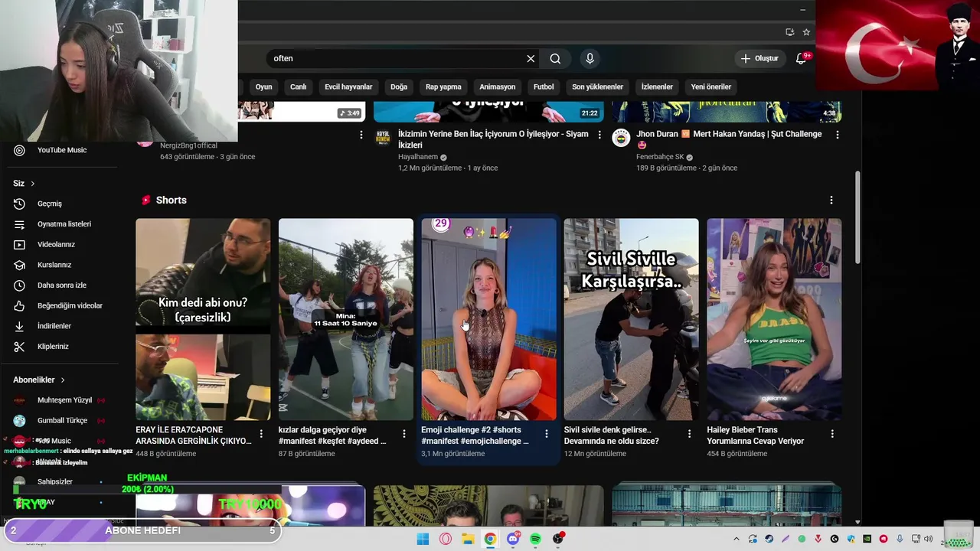The width and height of the screenshot is (980, 551).
Task: Open the İkizimin Yerine Ben İlaç İçiyorum title
Action: pos(493,139)
